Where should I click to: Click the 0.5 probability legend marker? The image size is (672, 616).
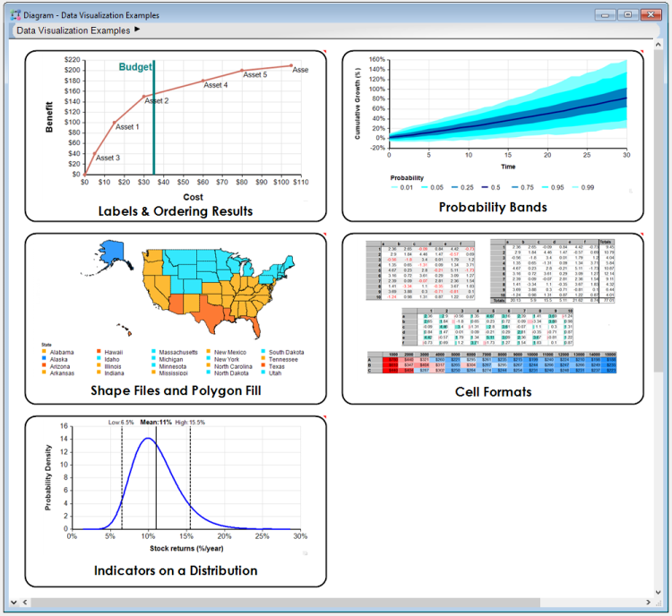tap(485, 187)
